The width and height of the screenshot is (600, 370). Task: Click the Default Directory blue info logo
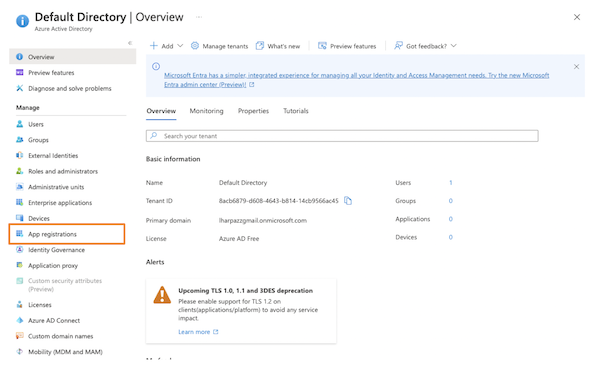[22, 21]
